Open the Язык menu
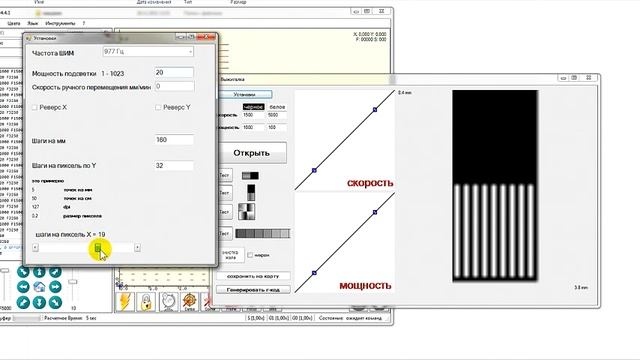The height and width of the screenshot is (360, 640). click(33, 23)
